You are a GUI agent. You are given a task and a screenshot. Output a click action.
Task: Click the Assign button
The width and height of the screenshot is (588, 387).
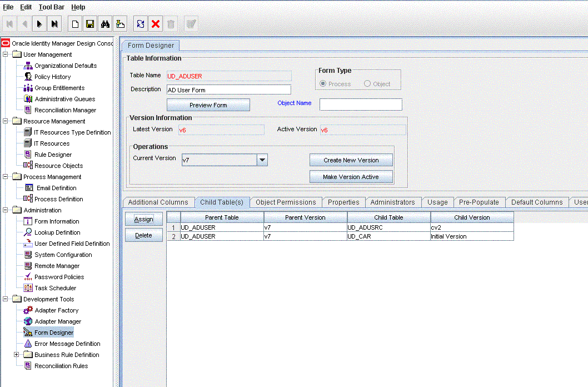coord(143,219)
